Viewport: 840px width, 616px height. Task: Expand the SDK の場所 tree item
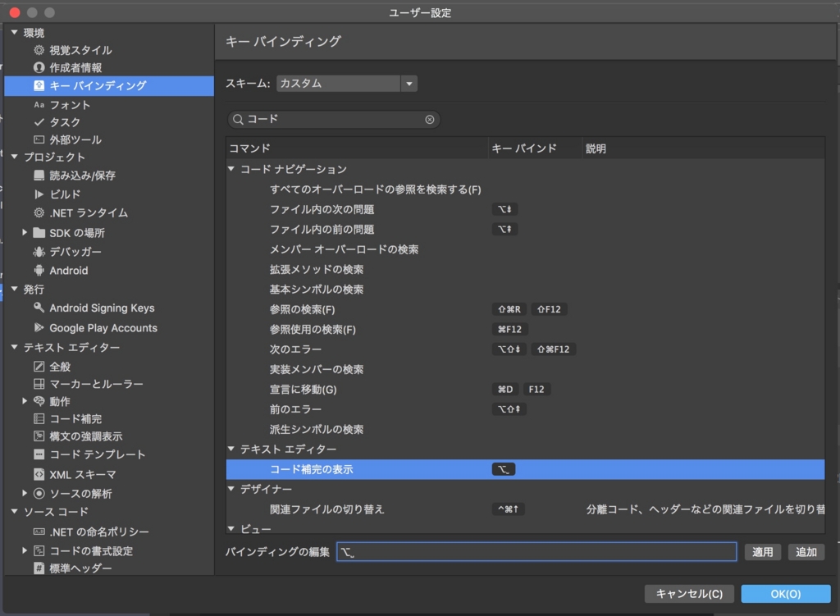click(x=25, y=232)
